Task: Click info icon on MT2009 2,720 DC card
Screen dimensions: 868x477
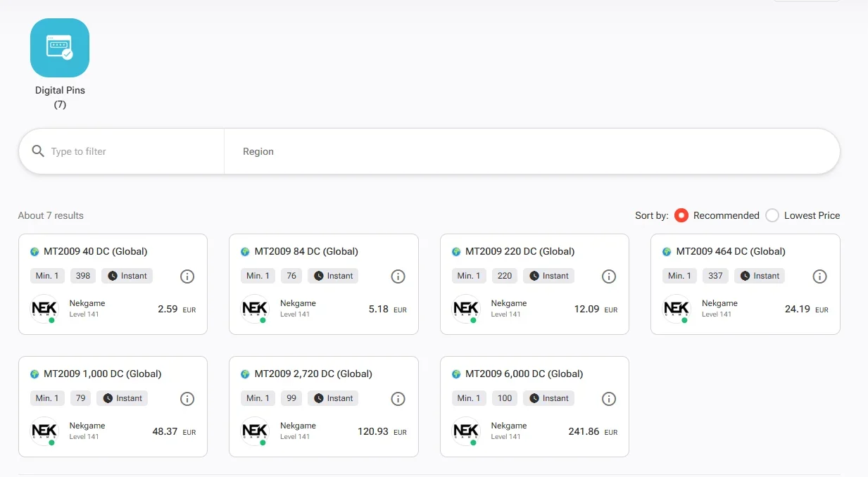Action: (x=398, y=398)
